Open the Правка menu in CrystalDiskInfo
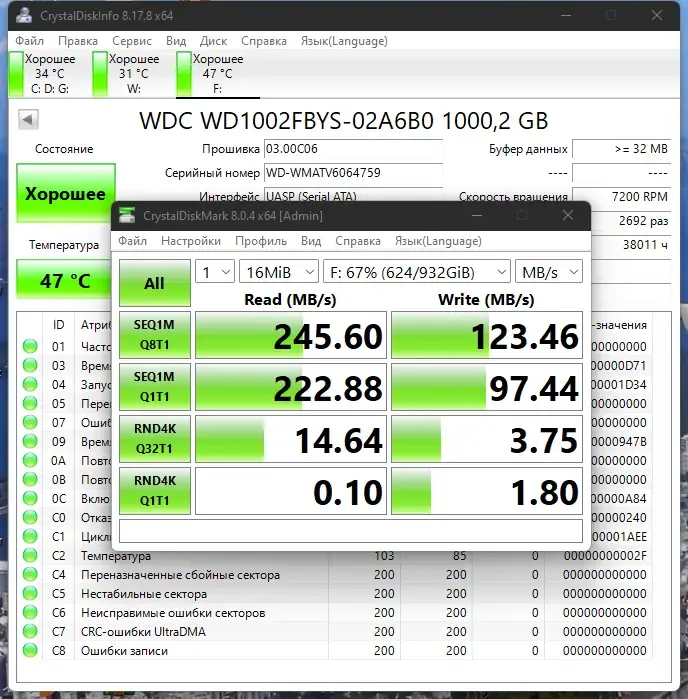 [x=78, y=41]
